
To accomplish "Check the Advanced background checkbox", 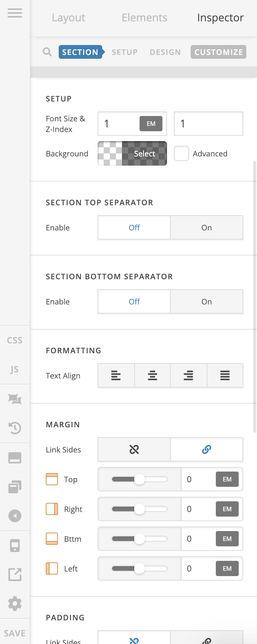I will pos(182,153).
